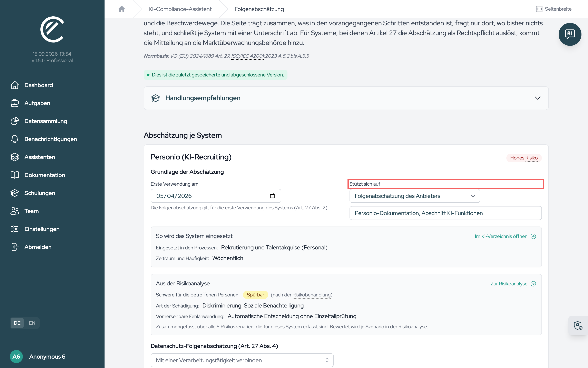Viewport: 588px width, 368px height.
Task: Click the v 1.5.1 · Professional version text
Action: pos(52,60)
